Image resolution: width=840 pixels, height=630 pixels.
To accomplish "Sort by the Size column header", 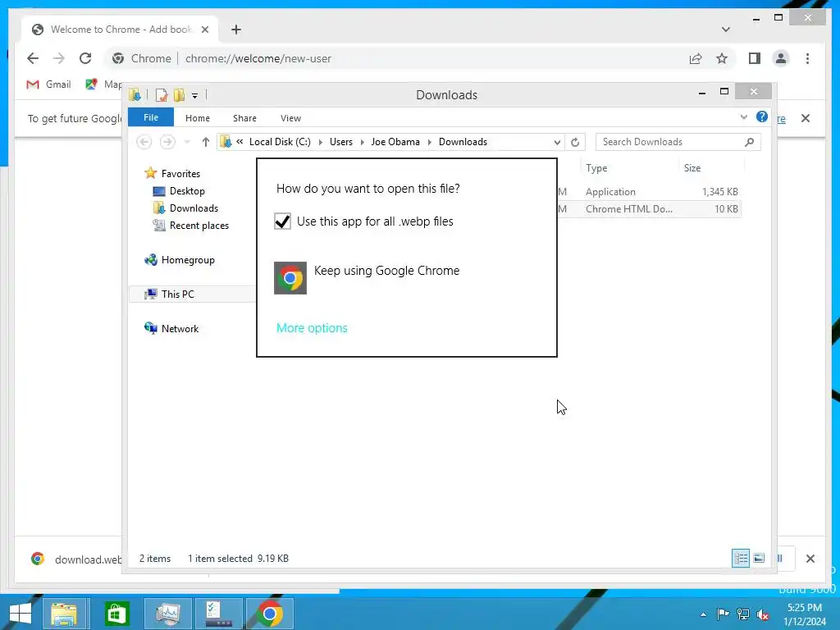I will click(x=692, y=167).
